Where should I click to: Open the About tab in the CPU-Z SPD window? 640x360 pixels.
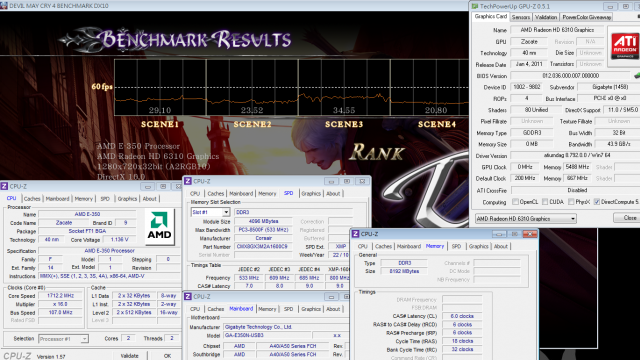[333, 193]
